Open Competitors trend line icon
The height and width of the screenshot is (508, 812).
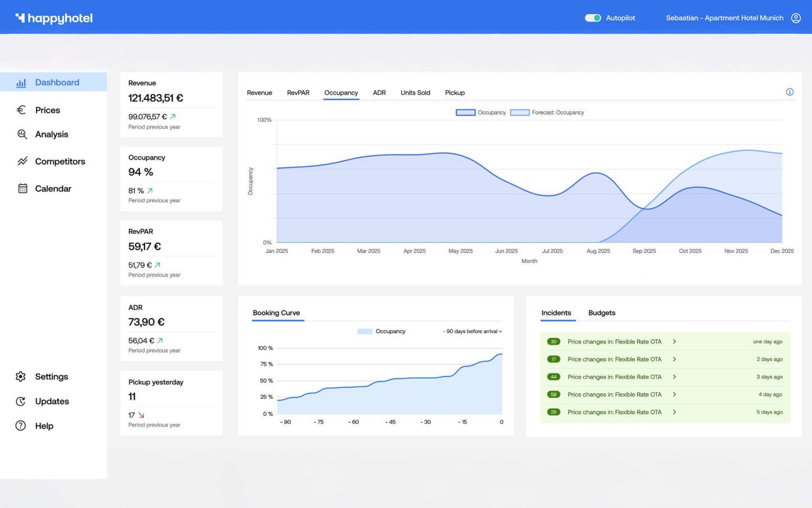pyautogui.click(x=22, y=161)
